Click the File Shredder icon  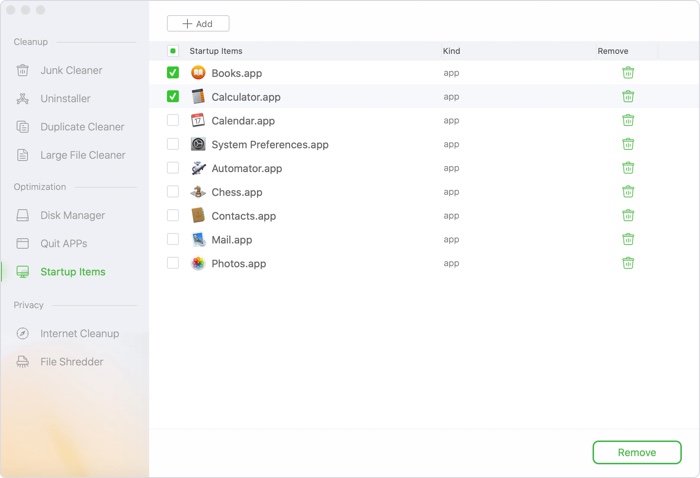coord(22,362)
